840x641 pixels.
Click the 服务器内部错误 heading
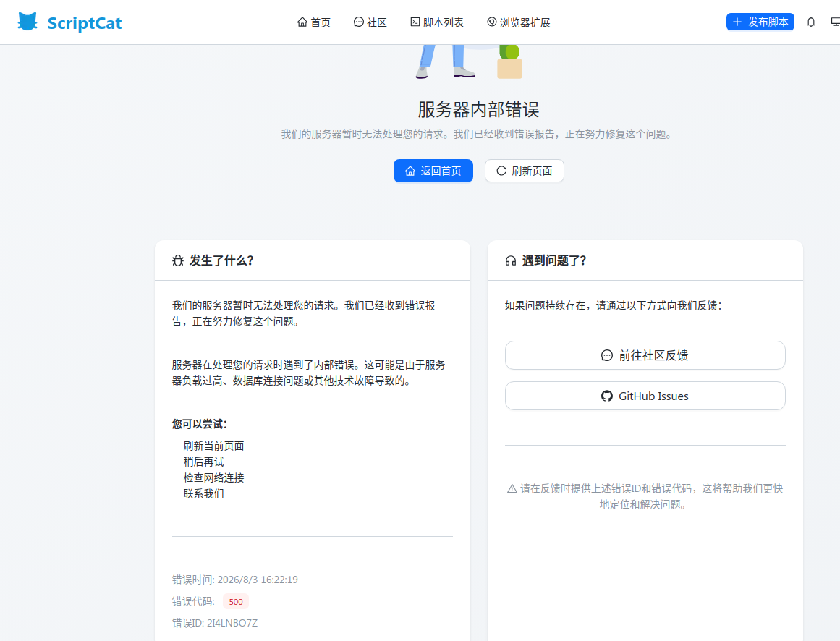(x=478, y=110)
